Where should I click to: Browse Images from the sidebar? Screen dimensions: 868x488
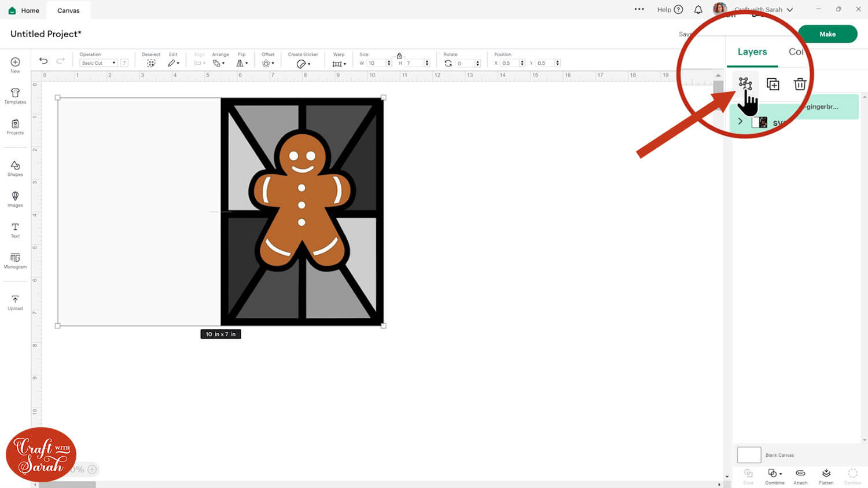[x=15, y=199]
